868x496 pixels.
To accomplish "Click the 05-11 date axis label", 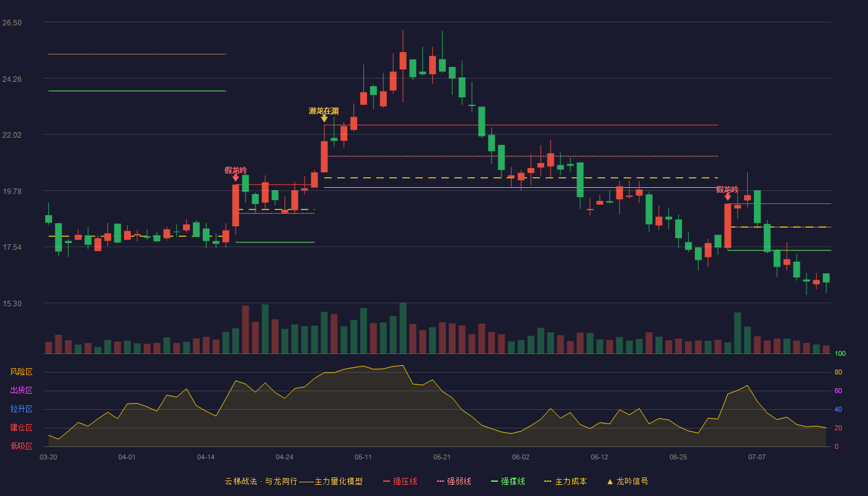I will [x=363, y=457].
